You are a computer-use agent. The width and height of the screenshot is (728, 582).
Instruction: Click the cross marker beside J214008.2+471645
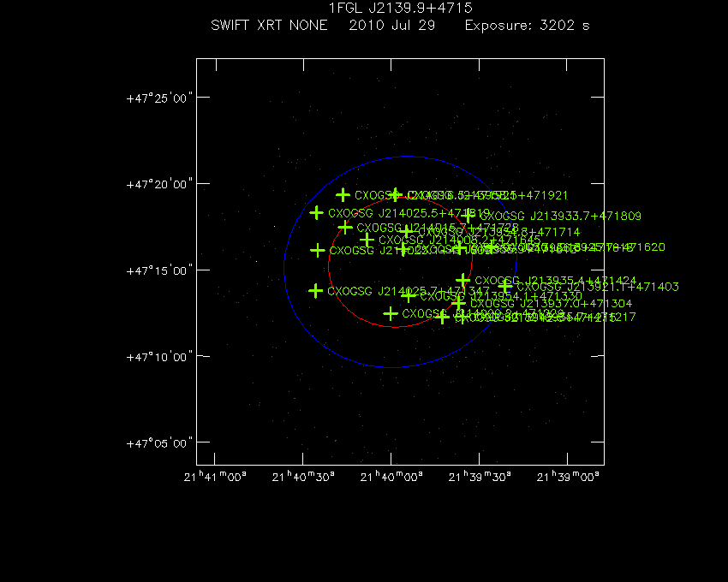point(367,240)
